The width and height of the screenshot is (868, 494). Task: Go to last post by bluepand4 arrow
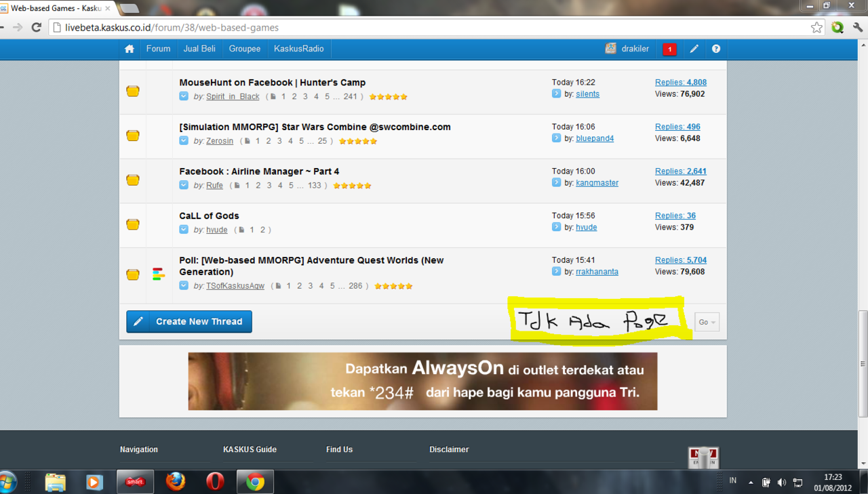pyautogui.click(x=556, y=138)
